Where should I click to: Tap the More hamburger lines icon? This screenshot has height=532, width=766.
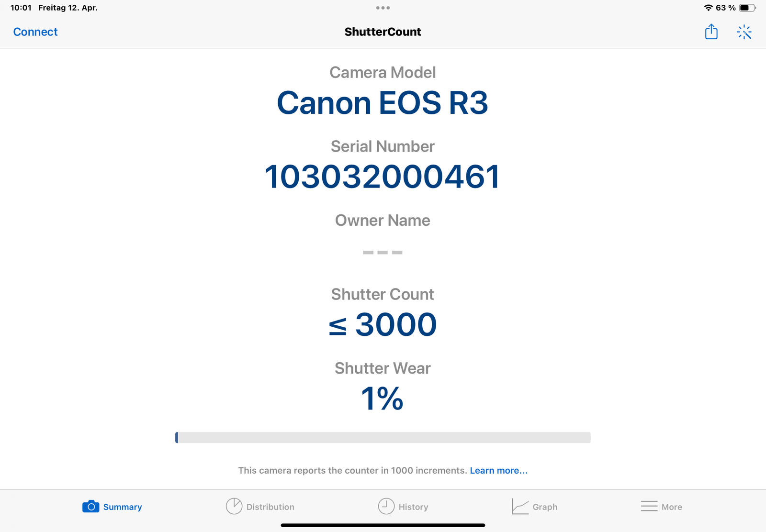649,506
